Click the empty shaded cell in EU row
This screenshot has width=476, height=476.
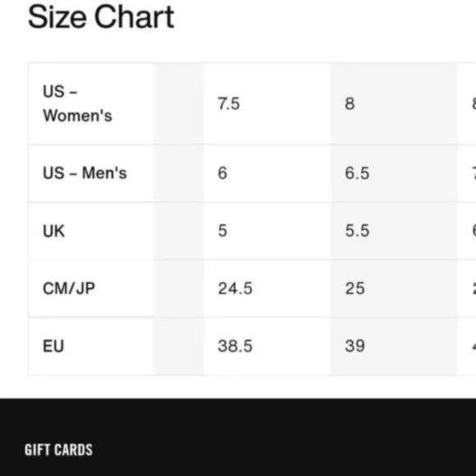[x=179, y=346]
